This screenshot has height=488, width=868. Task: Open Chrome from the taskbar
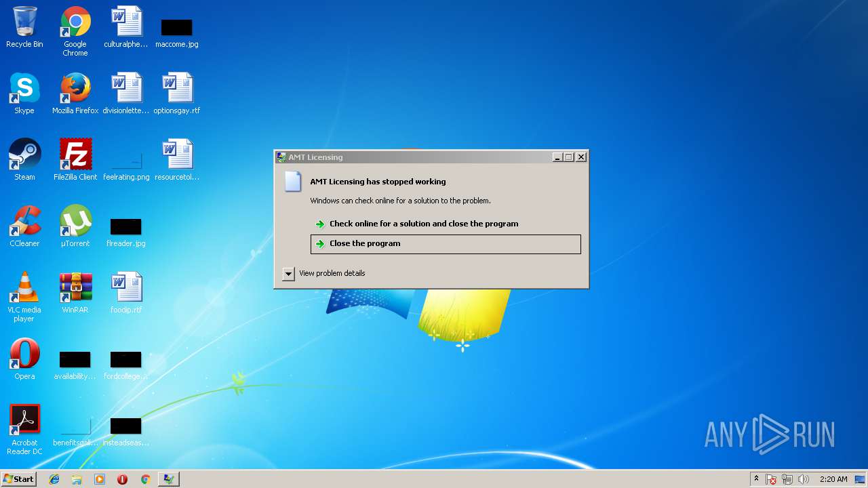(x=145, y=479)
